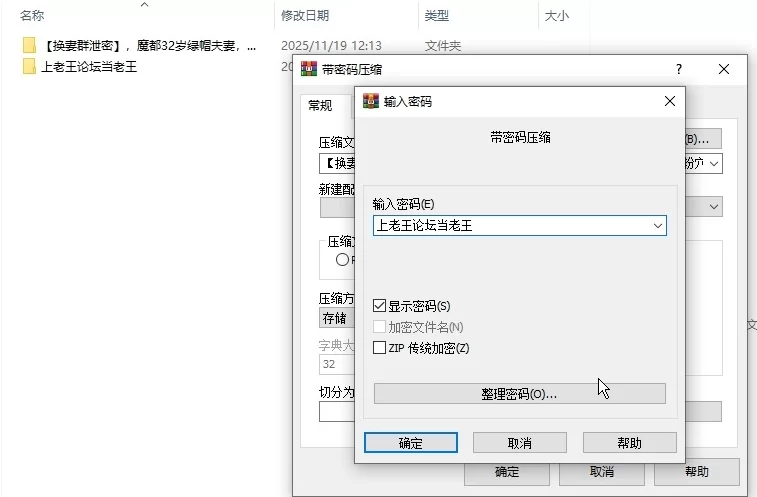The width and height of the screenshot is (757, 497).
Task: Click 确定 in the background 带密码压缩 window
Action: point(507,472)
